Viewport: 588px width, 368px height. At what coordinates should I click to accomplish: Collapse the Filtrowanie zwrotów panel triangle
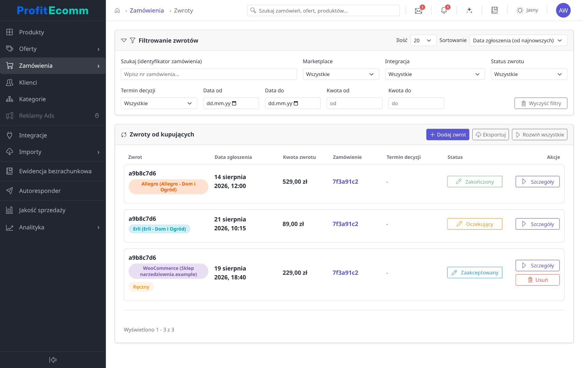124,40
